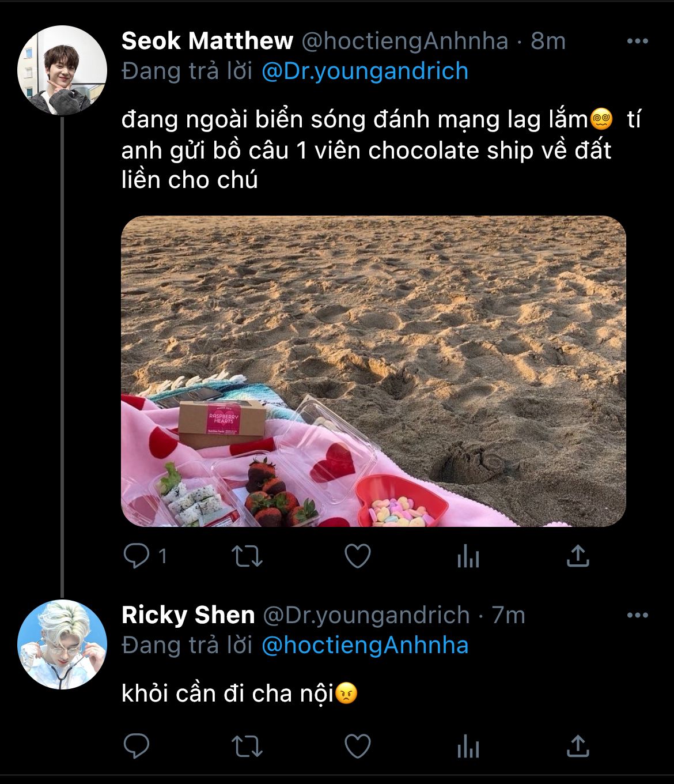
Task: Click the @Dr.youngandrich mention link
Action: (x=365, y=71)
